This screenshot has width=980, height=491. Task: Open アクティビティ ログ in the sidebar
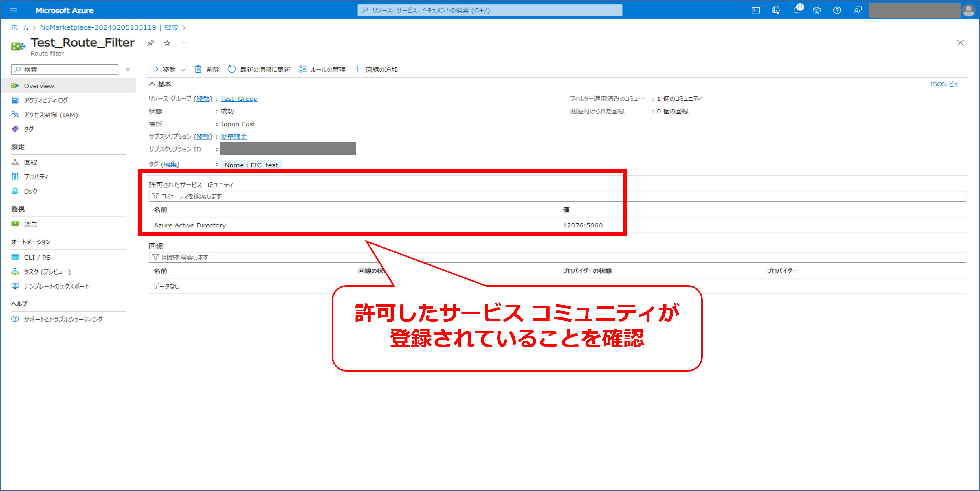tap(46, 100)
